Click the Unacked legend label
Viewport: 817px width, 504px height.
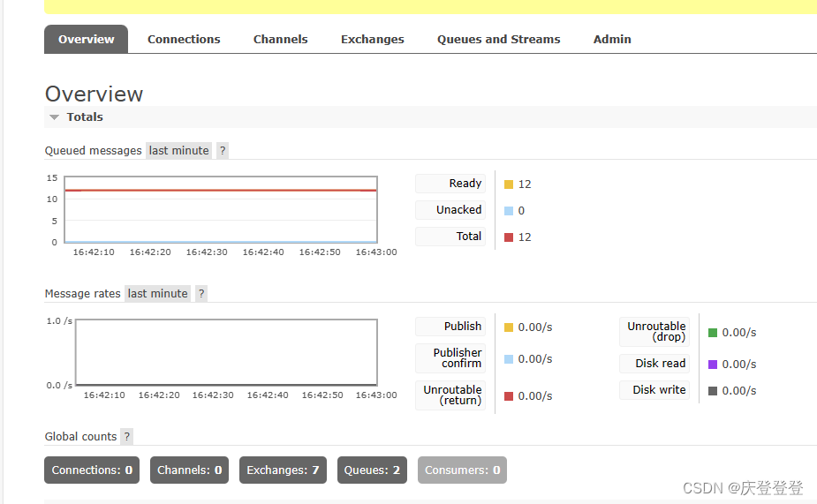click(x=450, y=210)
